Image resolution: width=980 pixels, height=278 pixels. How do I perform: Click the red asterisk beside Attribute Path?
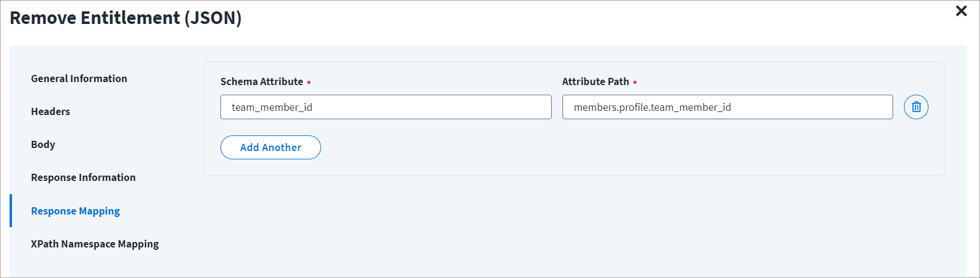click(635, 83)
